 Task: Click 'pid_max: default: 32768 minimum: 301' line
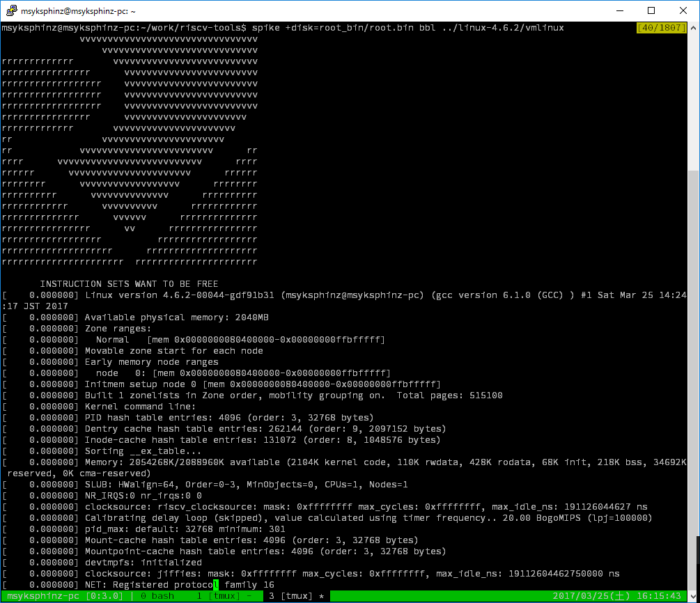(143, 529)
